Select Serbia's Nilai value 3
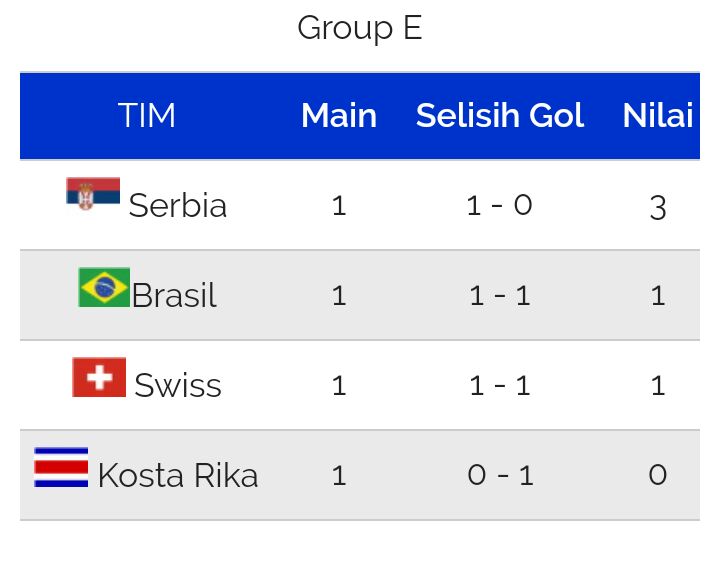720x576 pixels. pyautogui.click(x=658, y=208)
